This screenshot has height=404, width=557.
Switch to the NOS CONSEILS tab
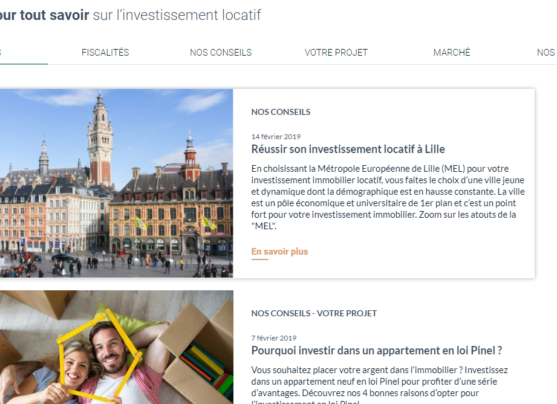[221, 53]
